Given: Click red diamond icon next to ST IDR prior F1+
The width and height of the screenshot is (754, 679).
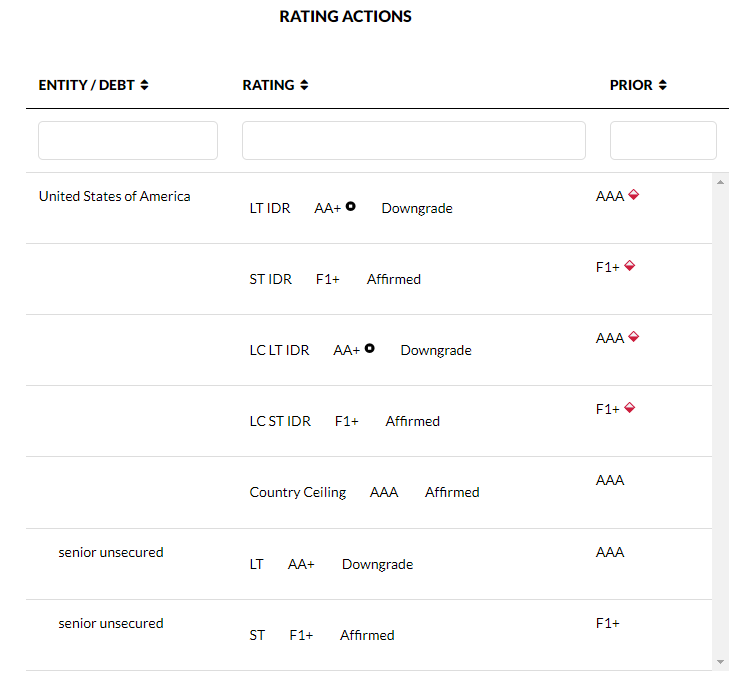Looking at the screenshot, I should pyautogui.click(x=629, y=265).
